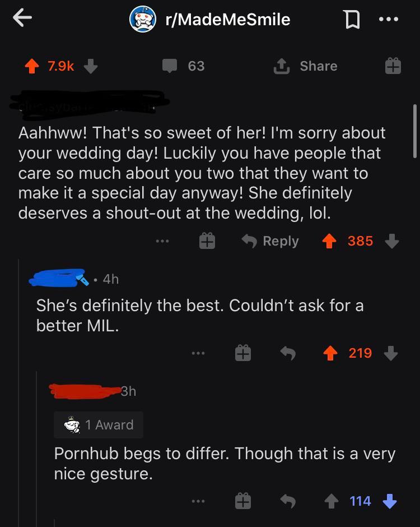Open the 63 comments icon
Image resolution: width=420 pixels, height=527 pixels.
click(170, 66)
